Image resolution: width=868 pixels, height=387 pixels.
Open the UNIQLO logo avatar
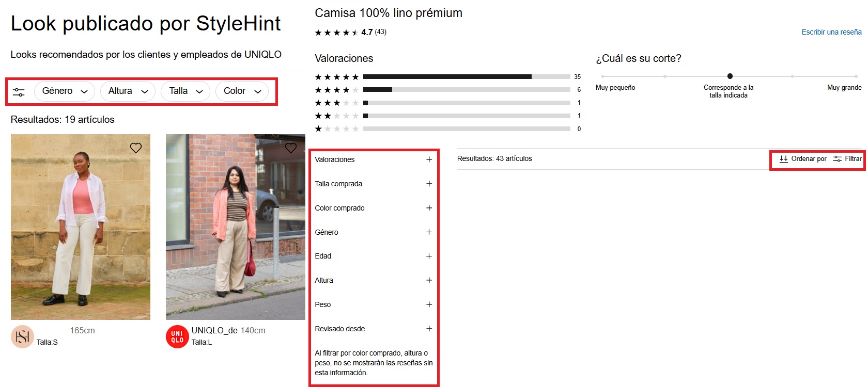click(x=177, y=337)
